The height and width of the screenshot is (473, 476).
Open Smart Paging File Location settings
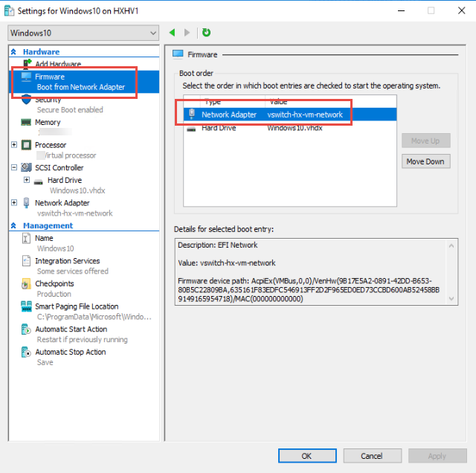coord(77,306)
